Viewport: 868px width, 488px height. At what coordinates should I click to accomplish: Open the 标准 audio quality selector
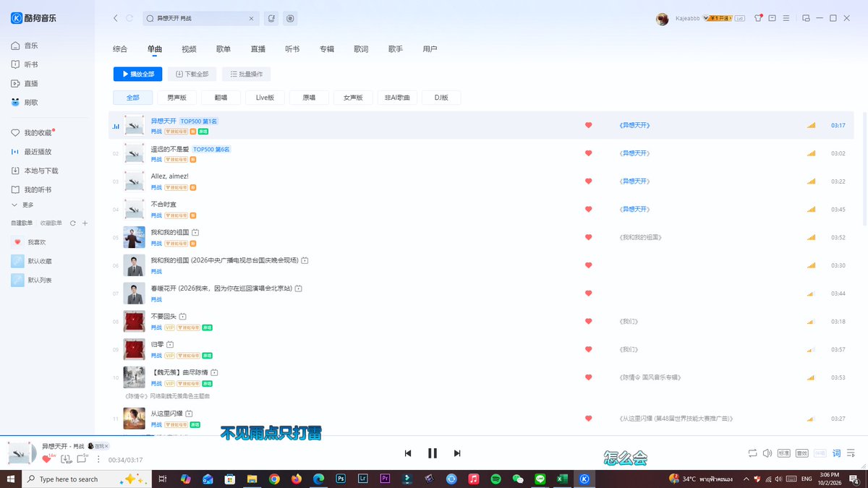(784, 453)
